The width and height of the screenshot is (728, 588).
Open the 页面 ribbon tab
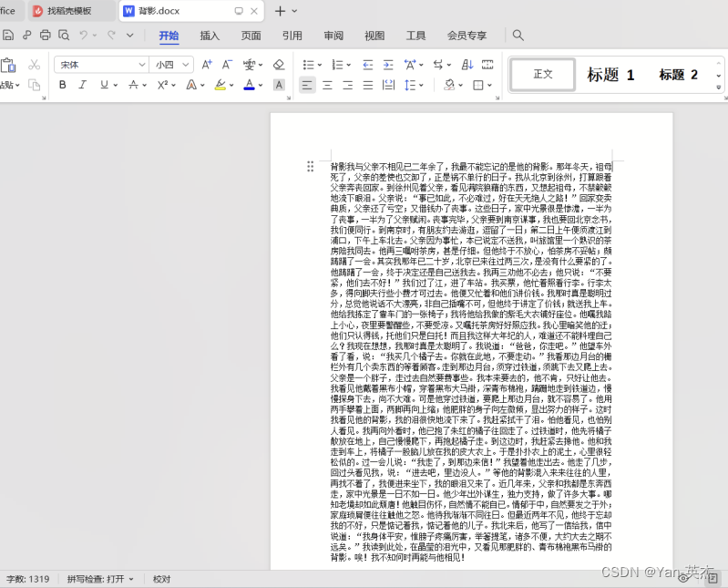[x=251, y=36]
